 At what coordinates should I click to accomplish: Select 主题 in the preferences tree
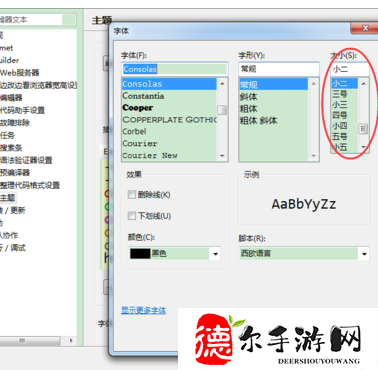click(8, 198)
